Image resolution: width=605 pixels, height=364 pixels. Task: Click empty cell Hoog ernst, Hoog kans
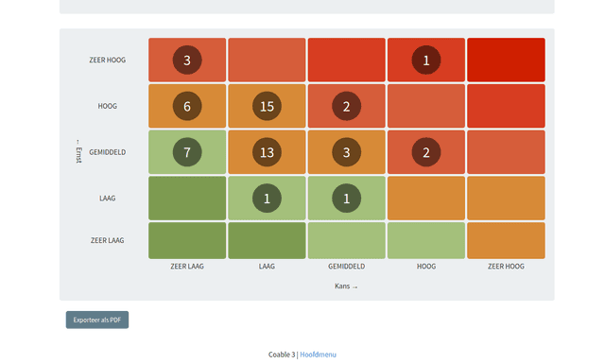coord(426,106)
